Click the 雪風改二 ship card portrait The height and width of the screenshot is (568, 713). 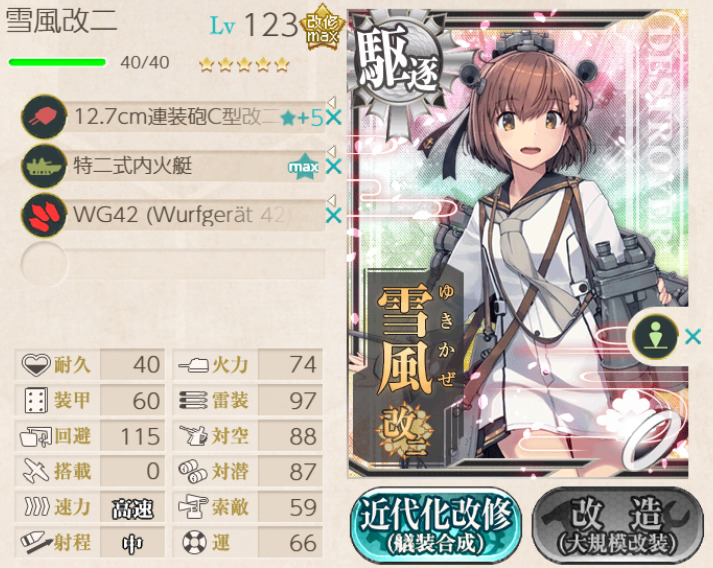[x=518, y=243]
